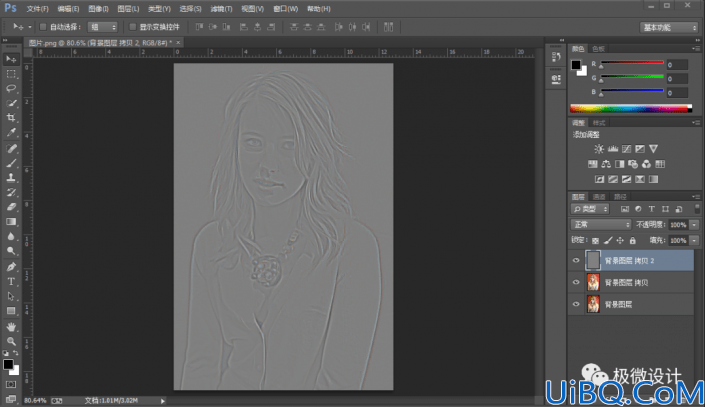
Task: Add Curves adjustment icon
Action: point(626,149)
